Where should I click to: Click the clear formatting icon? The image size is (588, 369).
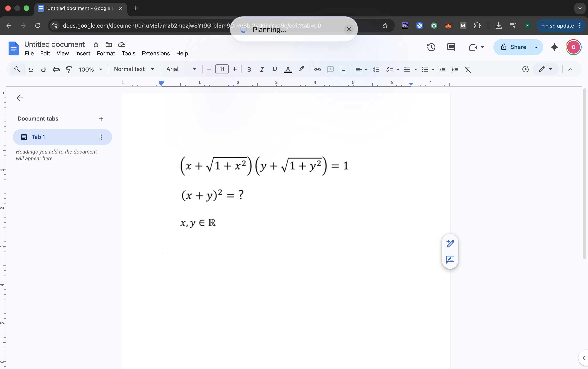tap(468, 70)
